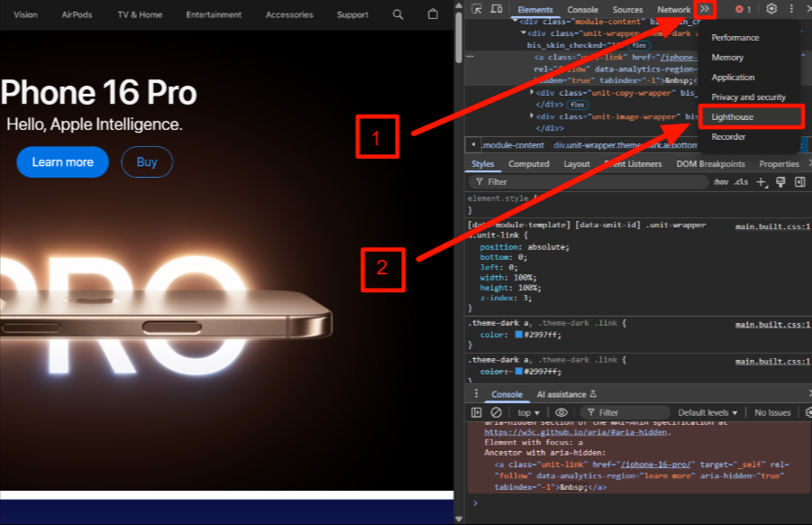Switch to the Styles pane tab
812x525 pixels.
483,164
